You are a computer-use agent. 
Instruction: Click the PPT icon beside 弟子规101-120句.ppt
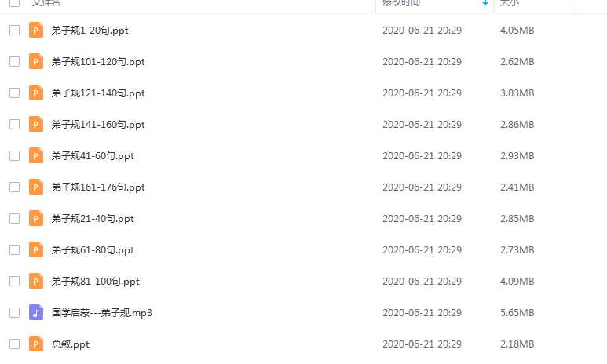coord(35,61)
